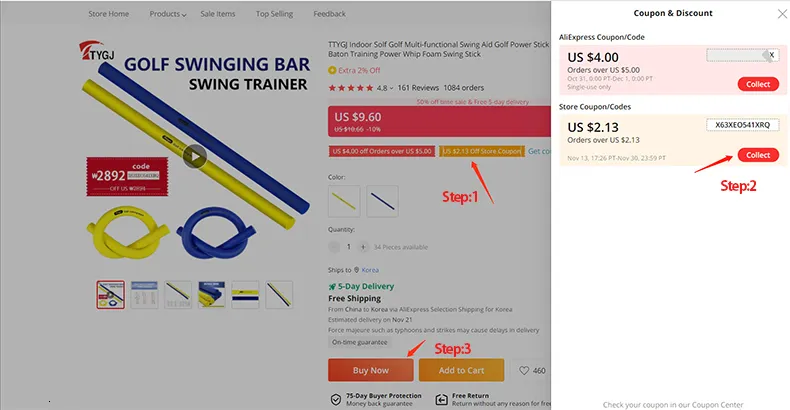Decrease quantity with minus button
The image size is (790, 410).
pyautogui.click(x=334, y=247)
